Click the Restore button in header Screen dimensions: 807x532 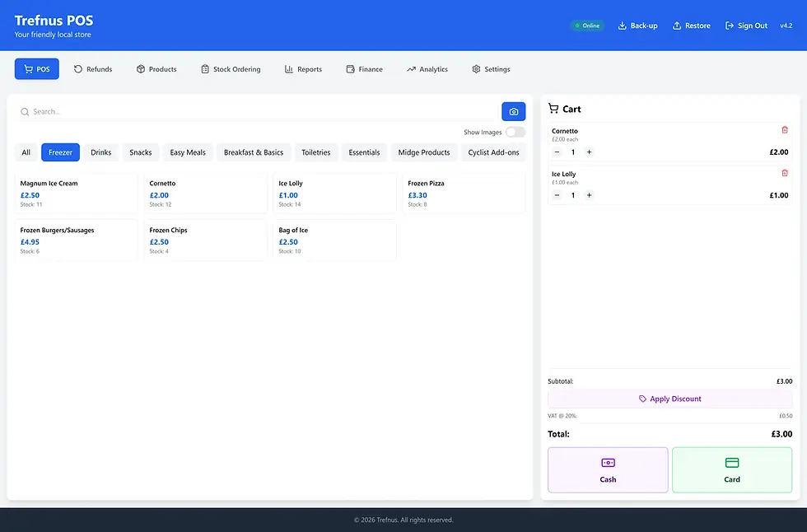[691, 26]
